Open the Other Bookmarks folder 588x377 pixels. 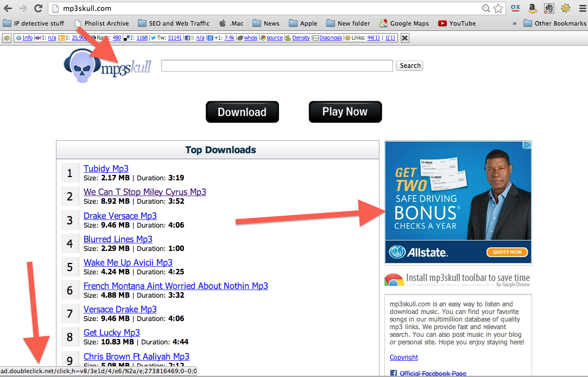click(x=555, y=23)
